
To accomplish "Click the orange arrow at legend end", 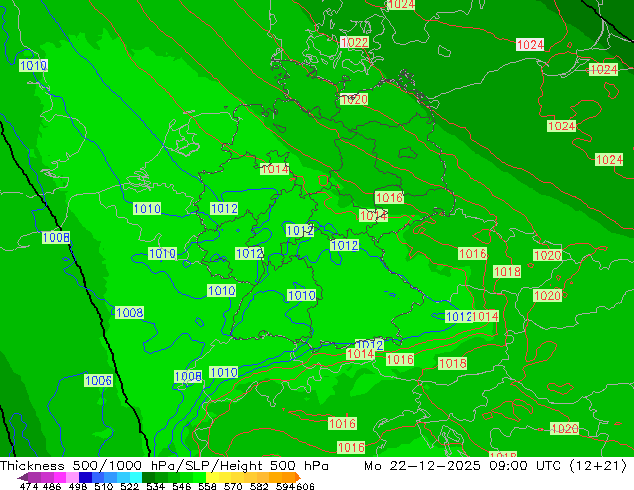I will (298, 477).
